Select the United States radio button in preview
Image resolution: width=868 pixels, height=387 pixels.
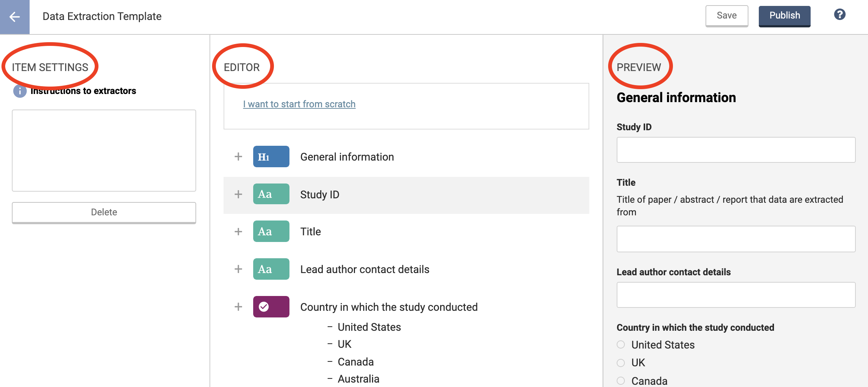[621, 345]
